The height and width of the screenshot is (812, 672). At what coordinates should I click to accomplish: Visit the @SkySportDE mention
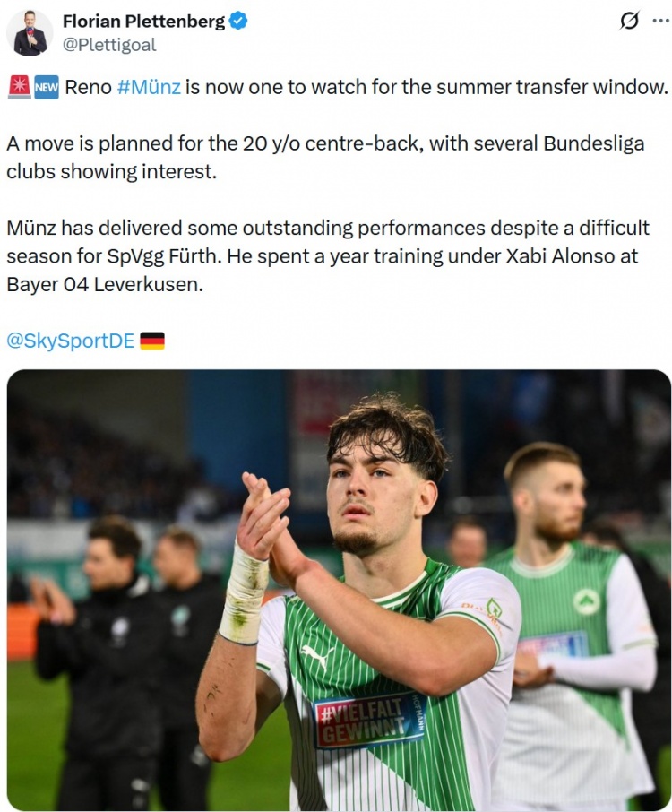71,341
